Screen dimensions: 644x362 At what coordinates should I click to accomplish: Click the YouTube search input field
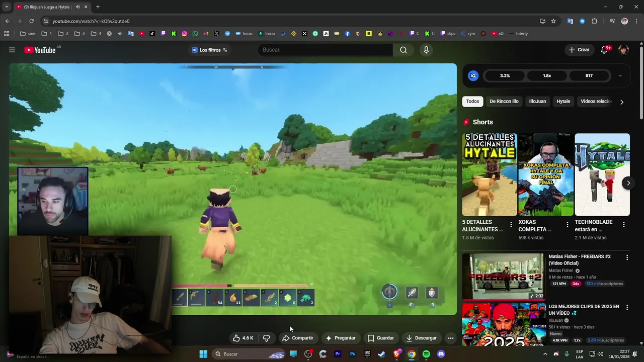(x=325, y=50)
